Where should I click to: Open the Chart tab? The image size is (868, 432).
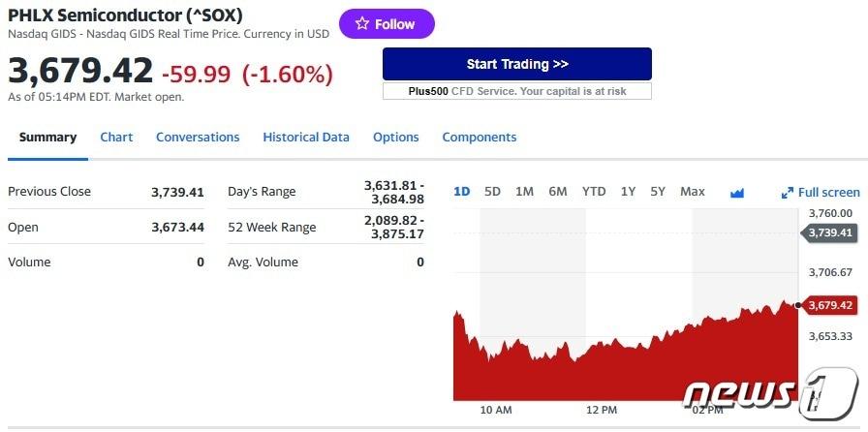116,138
